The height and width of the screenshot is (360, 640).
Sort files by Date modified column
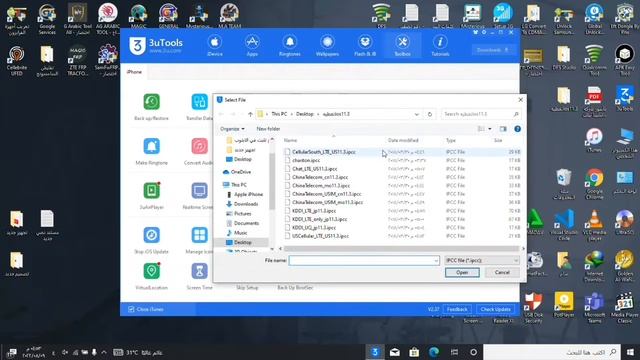(403, 140)
